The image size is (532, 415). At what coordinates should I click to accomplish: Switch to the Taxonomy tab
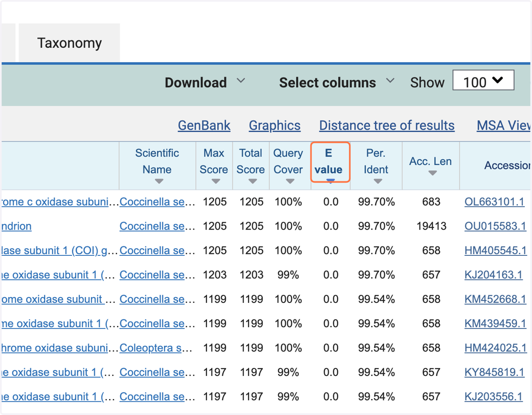(x=70, y=43)
